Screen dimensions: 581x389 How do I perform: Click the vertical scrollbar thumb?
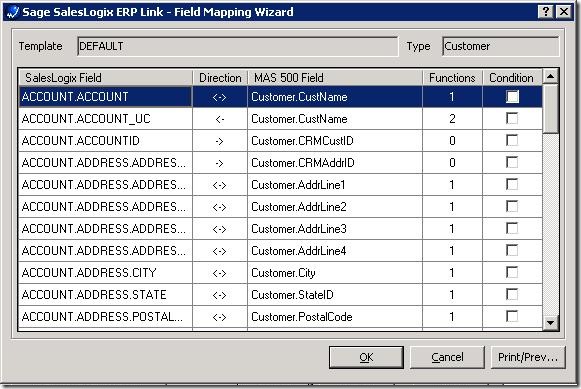550,109
